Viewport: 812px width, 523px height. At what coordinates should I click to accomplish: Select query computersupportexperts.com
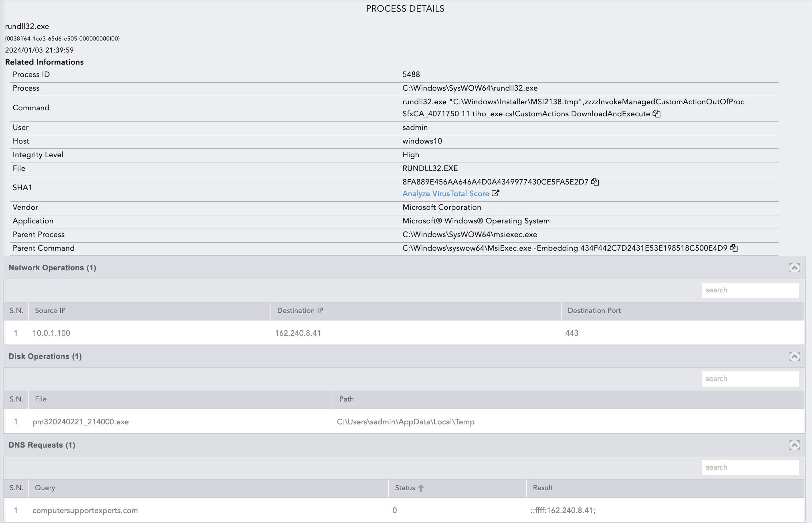pyautogui.click(x=85, y=510)
